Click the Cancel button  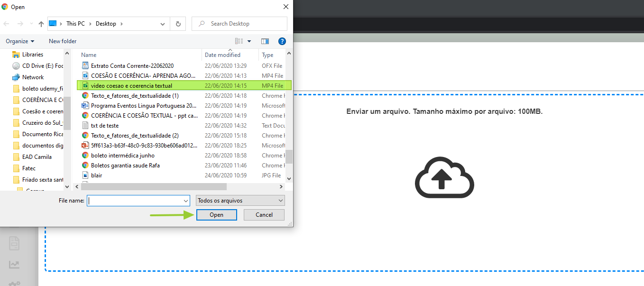[x=264, y=215]
